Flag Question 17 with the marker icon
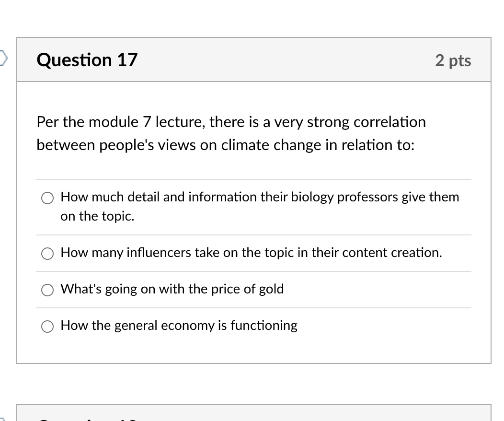The image size is (504, 421). tap(3, 58)
